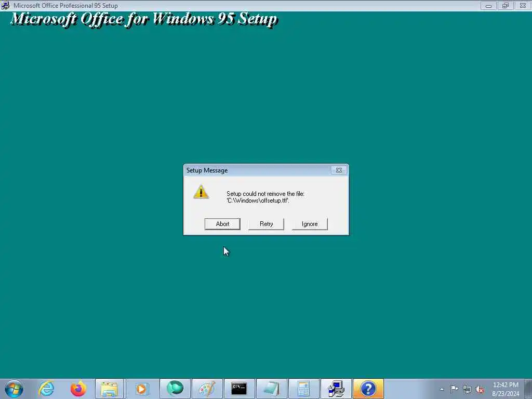Image resolution: width=532 pixels, height=399 pixels.
Task: Click the Setup Message title bar
Action: (258, 170)
